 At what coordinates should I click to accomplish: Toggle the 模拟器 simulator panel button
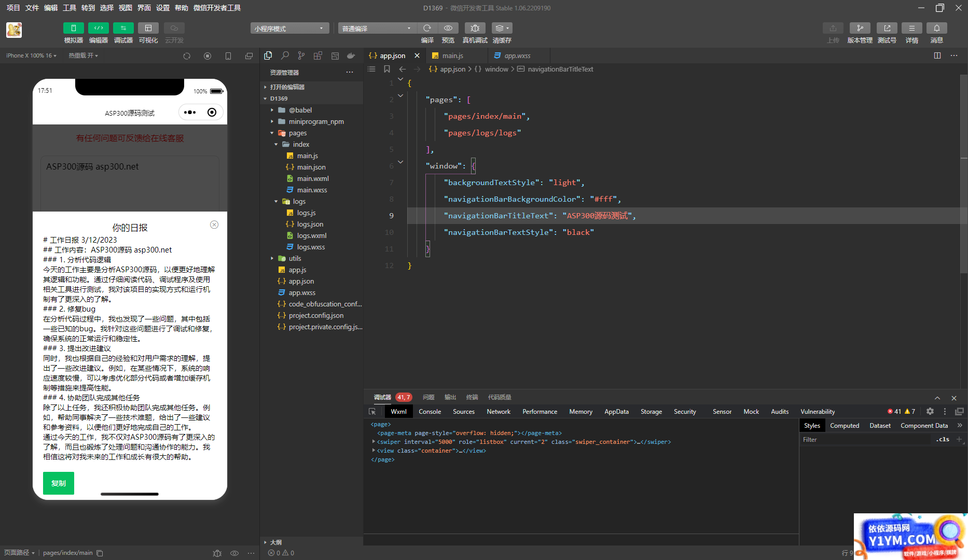point(73,28)
